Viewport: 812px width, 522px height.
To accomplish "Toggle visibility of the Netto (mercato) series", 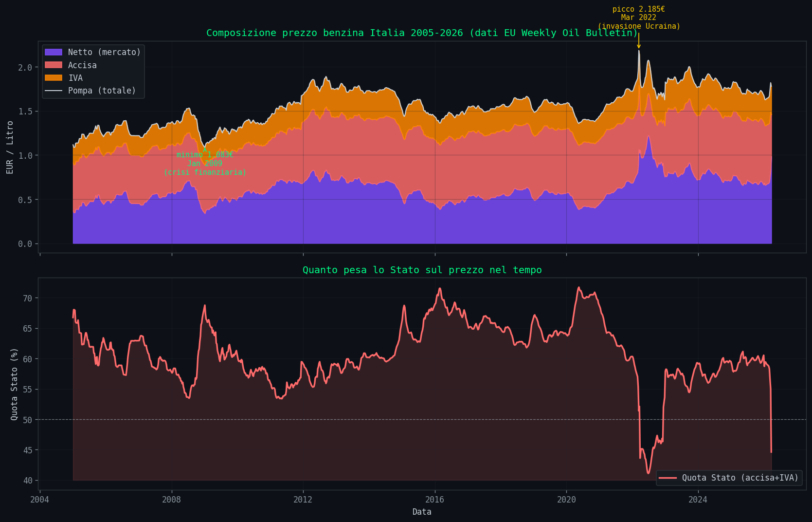I will [104, 52].
